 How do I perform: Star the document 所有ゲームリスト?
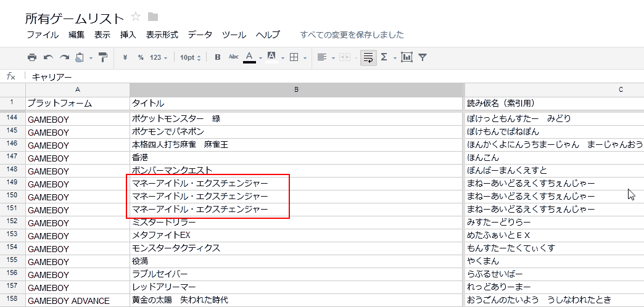[x=136, y=17]
